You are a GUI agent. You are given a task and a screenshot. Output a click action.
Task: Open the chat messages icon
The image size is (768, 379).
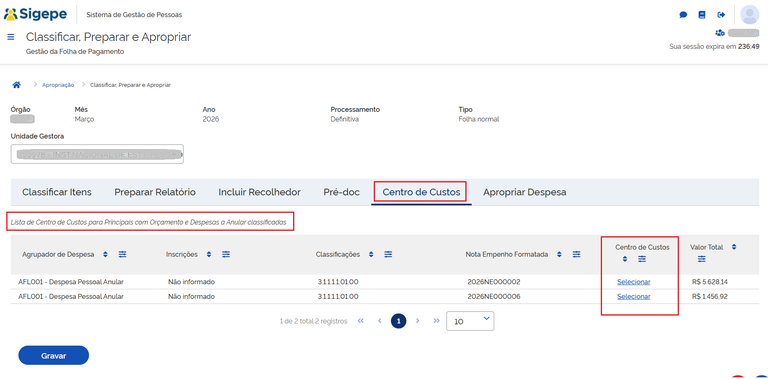683,15
